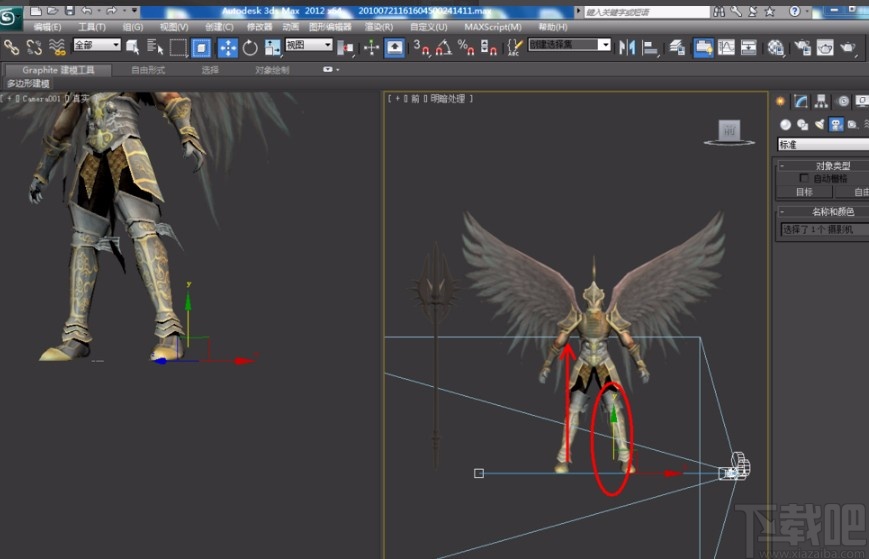The image size is (869, 559).
Task: Open the Manage Layers dialog
Action: [x=677, y=48]
